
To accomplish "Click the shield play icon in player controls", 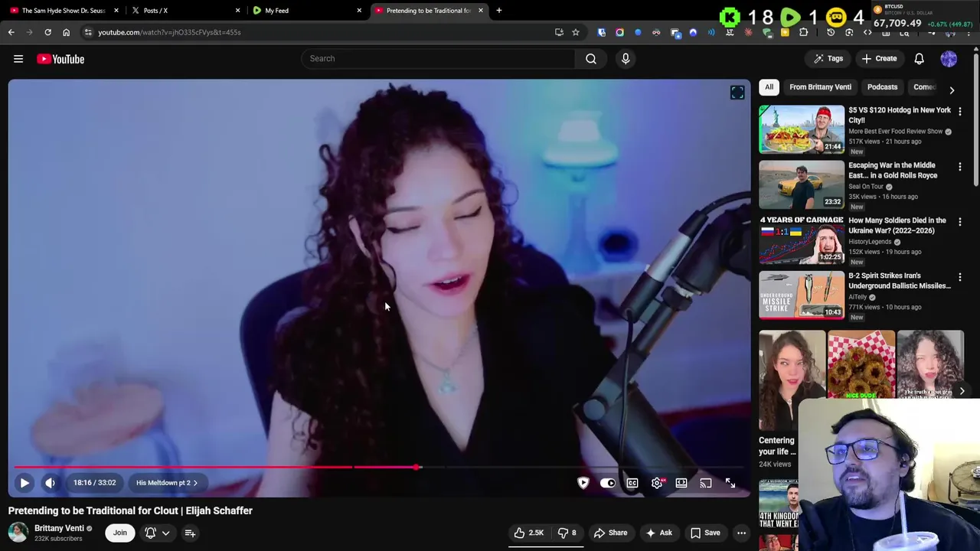I will pos(583,483).
